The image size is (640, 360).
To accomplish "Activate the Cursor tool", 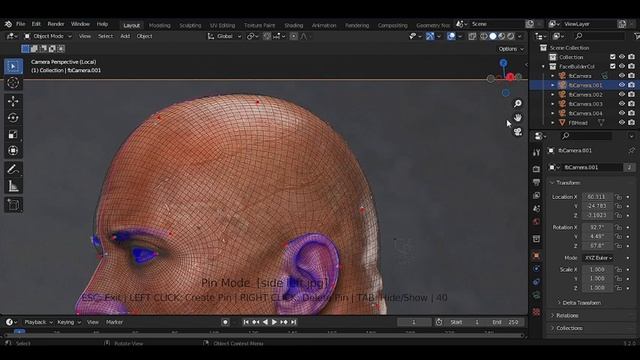I will tap(13, 83).
